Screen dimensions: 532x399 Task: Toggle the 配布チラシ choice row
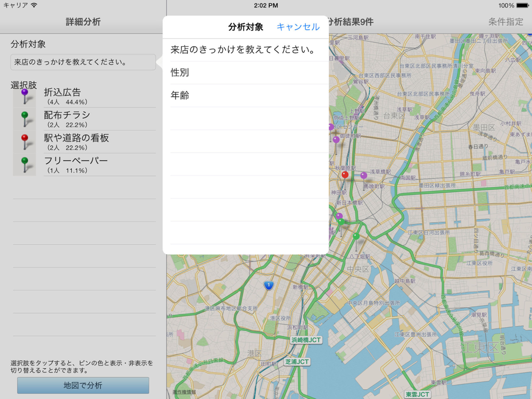[84, 119]
